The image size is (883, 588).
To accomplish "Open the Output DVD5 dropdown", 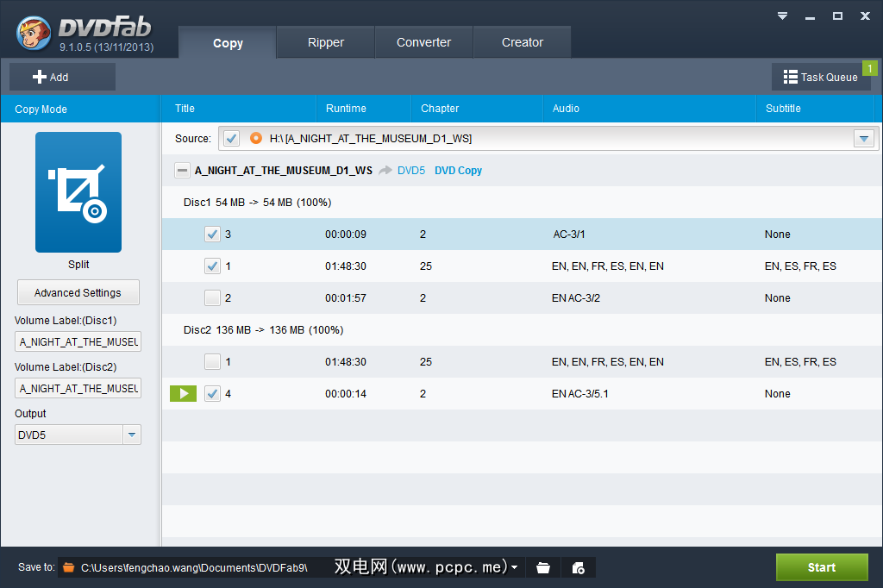I will pyautogui.click(x=131, y=435).
